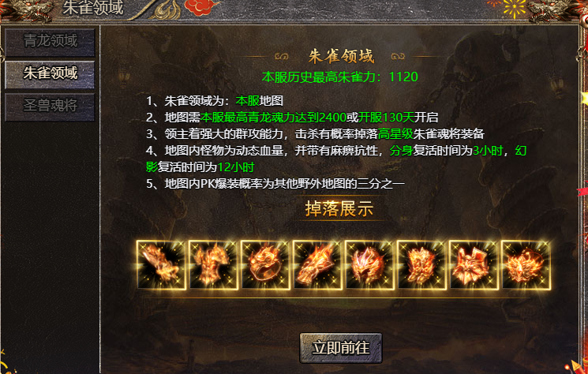Screen dimensions: 588x374
Task: Click the green 12小时 respawn time text
Action: click(236, 166)
